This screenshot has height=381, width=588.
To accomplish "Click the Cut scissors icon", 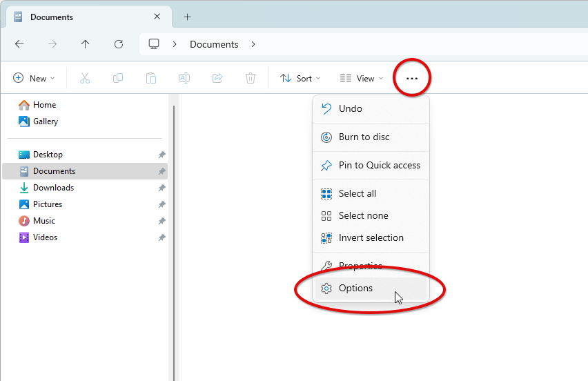I will [85, 78].
